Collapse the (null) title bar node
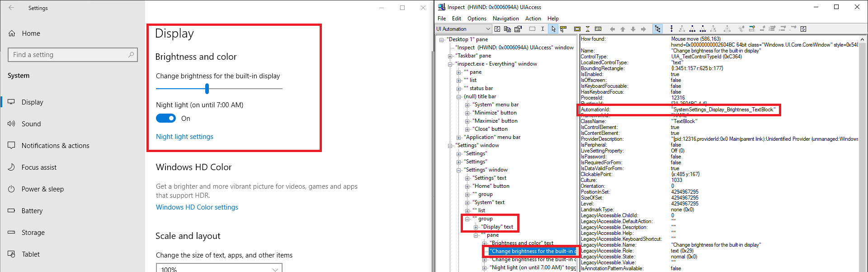The width and height of the screenshot is (868, 272). point(458,97)
